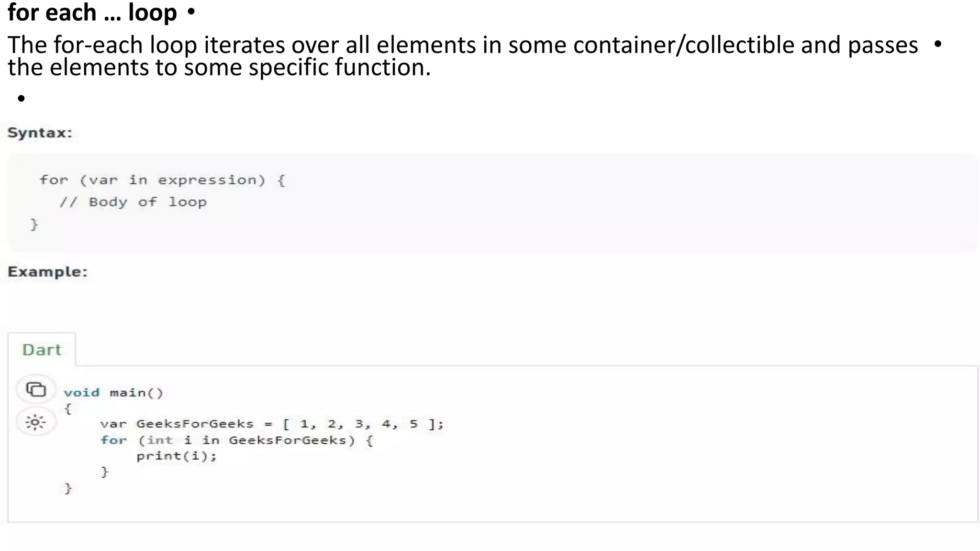
Task: Click "main()" in the Dart example
Action: tap(136, 393)
